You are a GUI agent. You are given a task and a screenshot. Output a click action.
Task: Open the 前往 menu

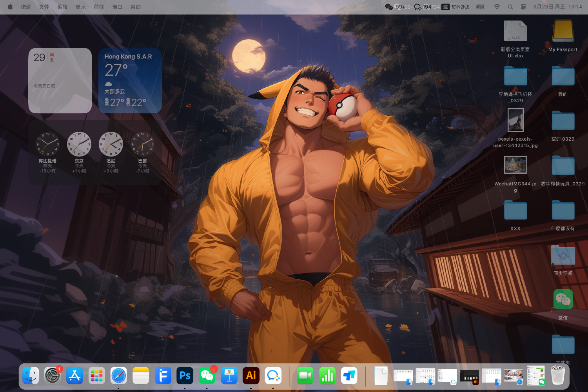(99, 7)
